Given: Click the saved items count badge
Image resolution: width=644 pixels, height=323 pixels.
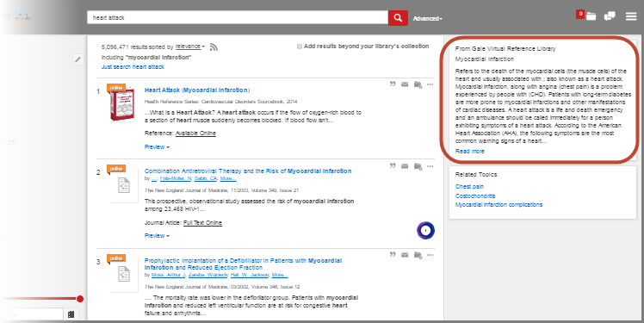Looking at the screenshot, I should point(580,14).
